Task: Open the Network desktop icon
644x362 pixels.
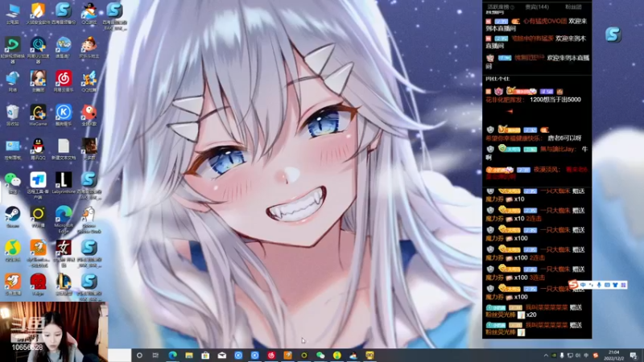Action: [x=12, y=81]
